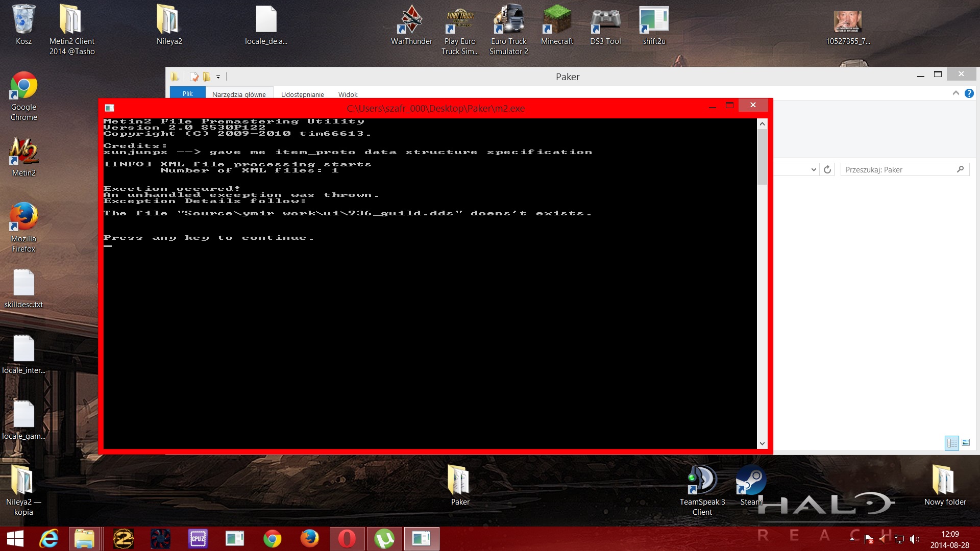The height and width of the screenshot is (551, 980).
Task: Switch to Widok ribbon tab
Action: 348,94
